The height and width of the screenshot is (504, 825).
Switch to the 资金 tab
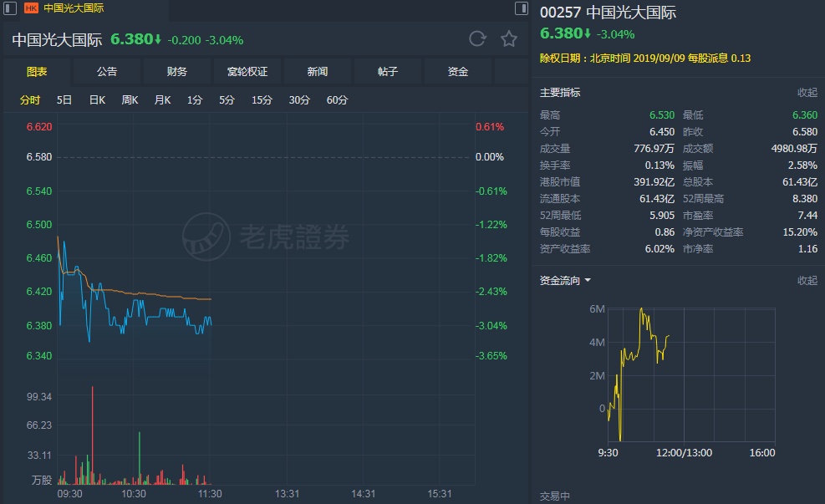tap(458, 72)
